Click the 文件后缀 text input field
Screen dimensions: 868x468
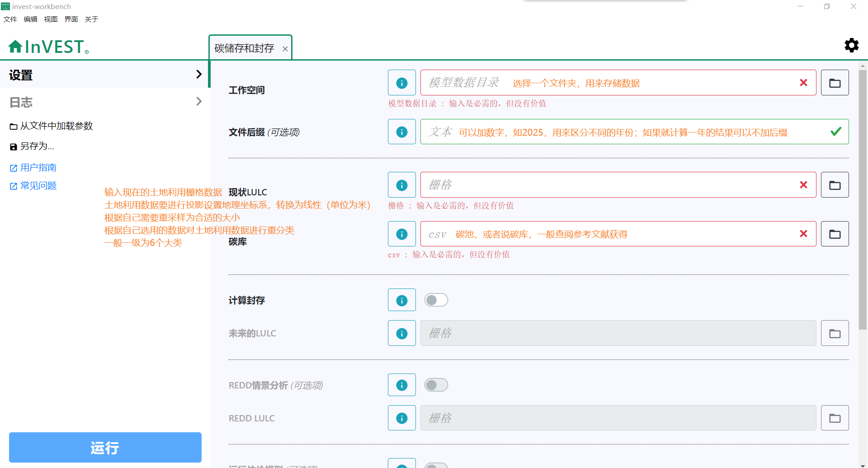(x=634, y=132)
